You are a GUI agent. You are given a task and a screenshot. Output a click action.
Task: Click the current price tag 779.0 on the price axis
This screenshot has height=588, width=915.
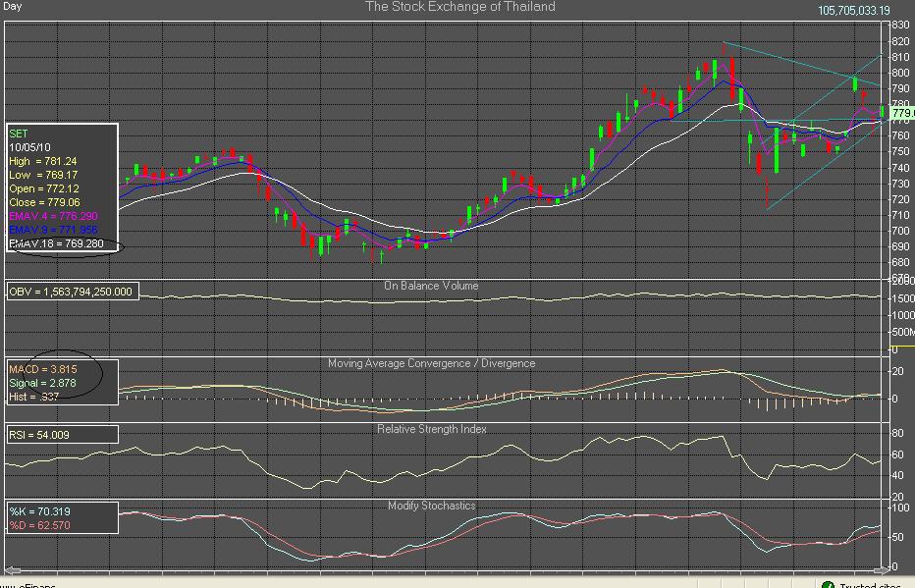pyautogui.click(x=903, y=113)
